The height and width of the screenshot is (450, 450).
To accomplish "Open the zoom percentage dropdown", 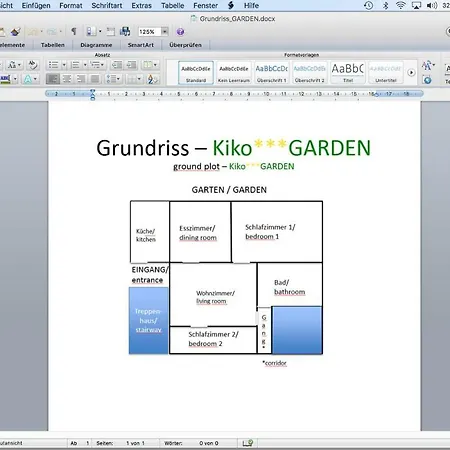I will tap(164, 32).
